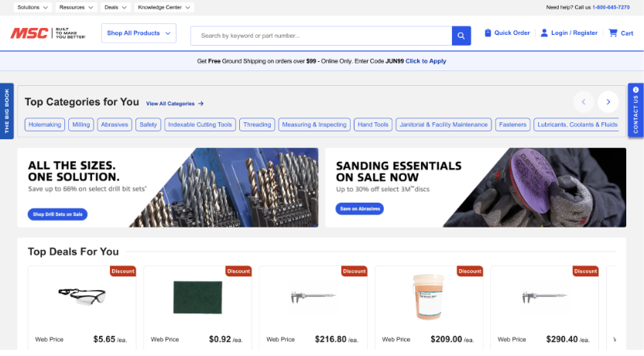Click the Top Deals For You heading

73,252
